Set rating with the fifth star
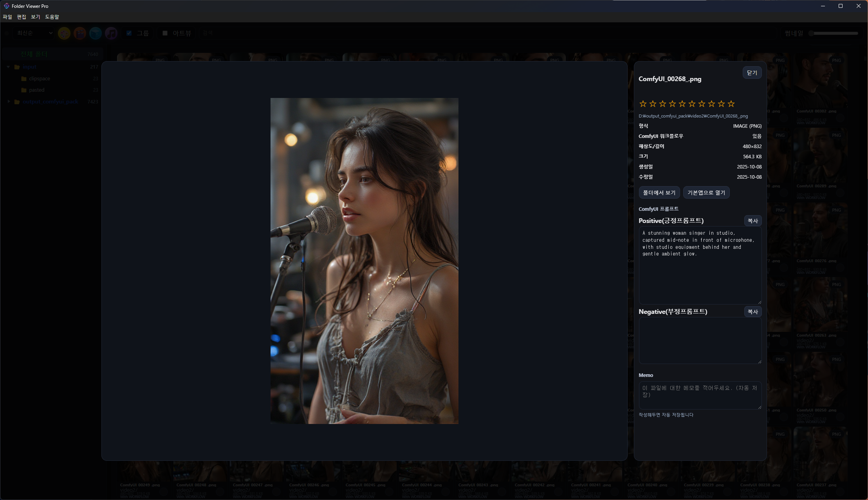 click(x=682, y=104)
